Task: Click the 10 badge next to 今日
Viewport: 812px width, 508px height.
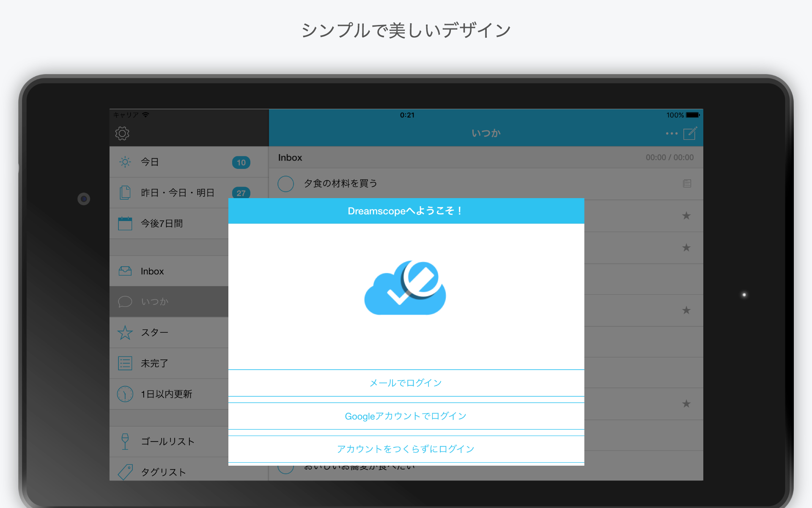Action: (x=241, y=162)
